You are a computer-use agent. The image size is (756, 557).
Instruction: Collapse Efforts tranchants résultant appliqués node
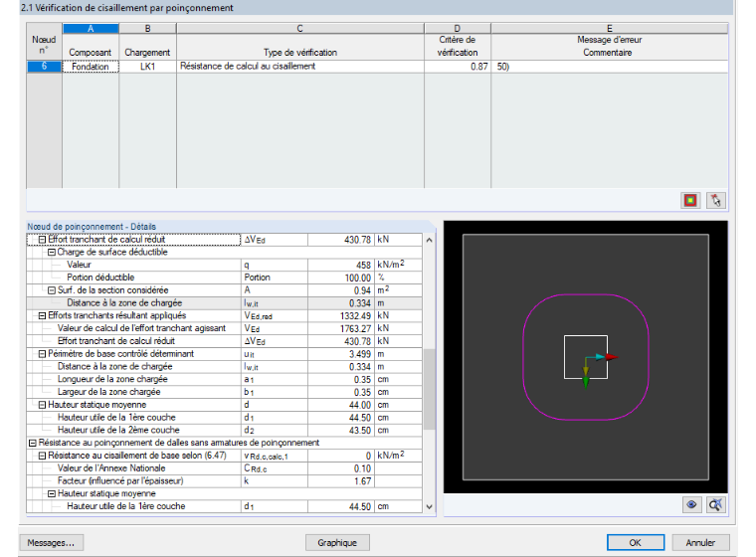coord(42,316)
